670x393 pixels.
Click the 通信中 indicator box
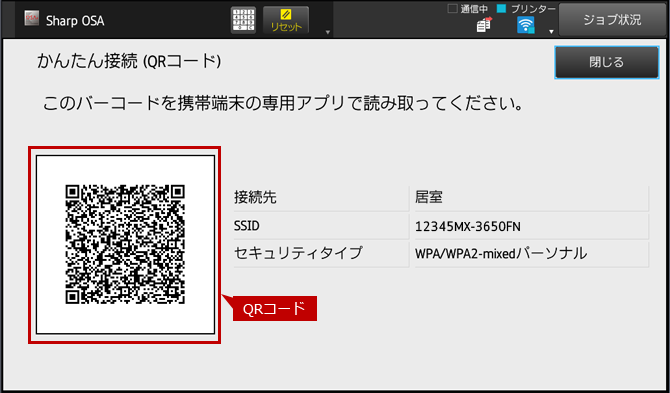(453, 9)
